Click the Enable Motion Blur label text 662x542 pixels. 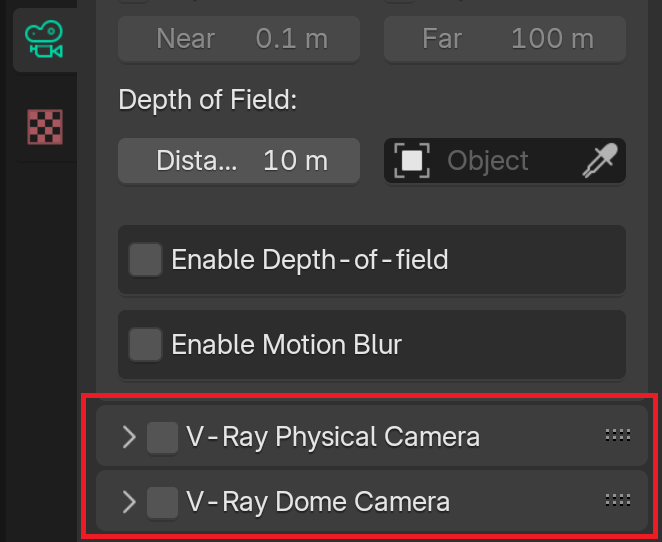286,344
